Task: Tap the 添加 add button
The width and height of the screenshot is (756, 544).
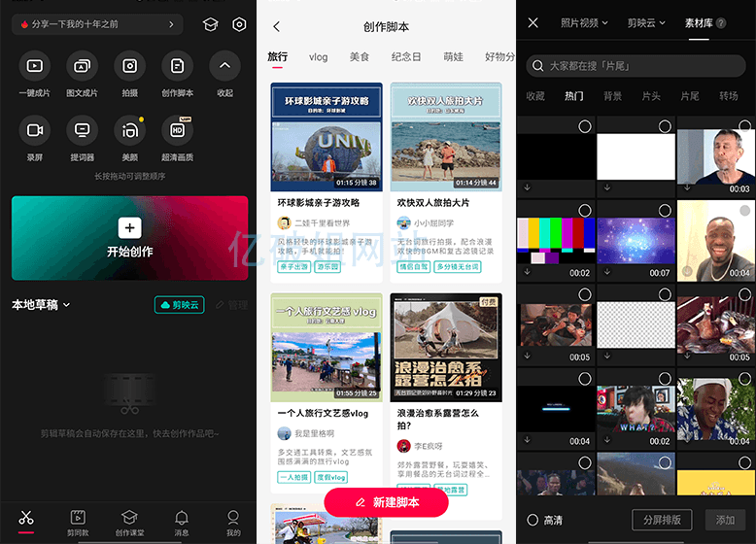Action: point(725,520)
